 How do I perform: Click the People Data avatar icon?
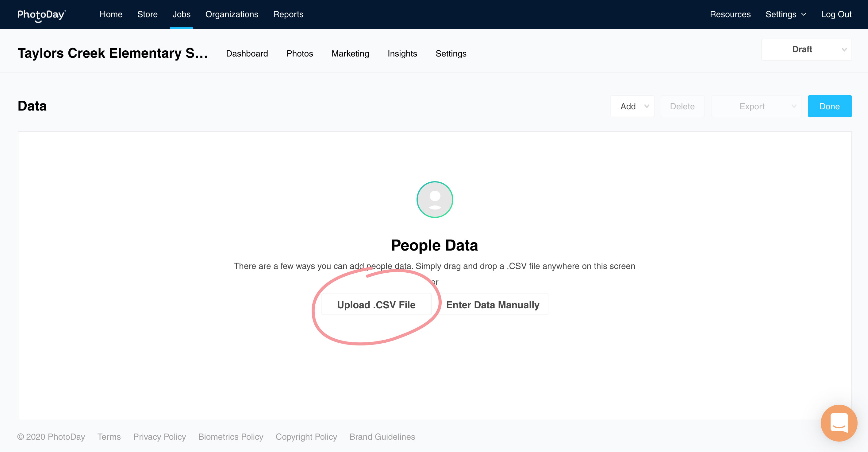click(x=434, y=200)
